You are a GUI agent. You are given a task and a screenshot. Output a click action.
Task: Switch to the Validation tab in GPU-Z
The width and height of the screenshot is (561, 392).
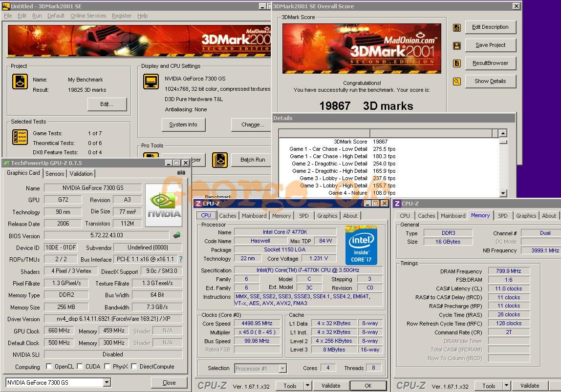pos(81,174)
